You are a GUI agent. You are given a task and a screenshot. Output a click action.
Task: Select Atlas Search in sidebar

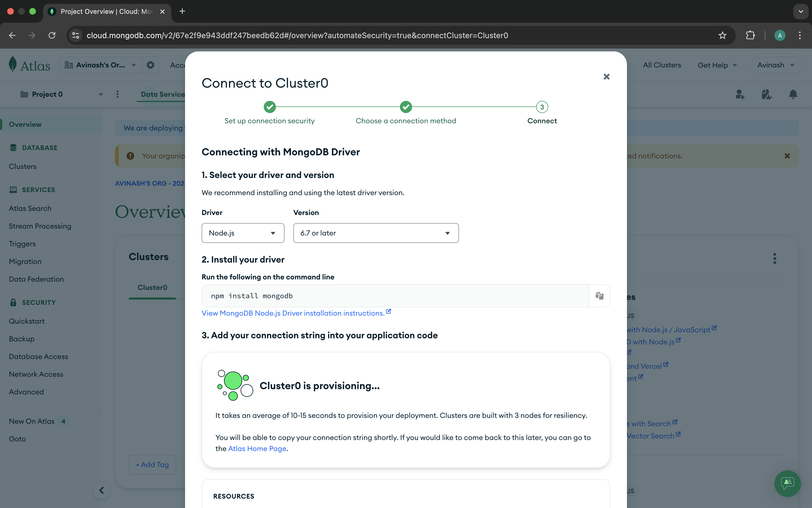click(30, 208)
